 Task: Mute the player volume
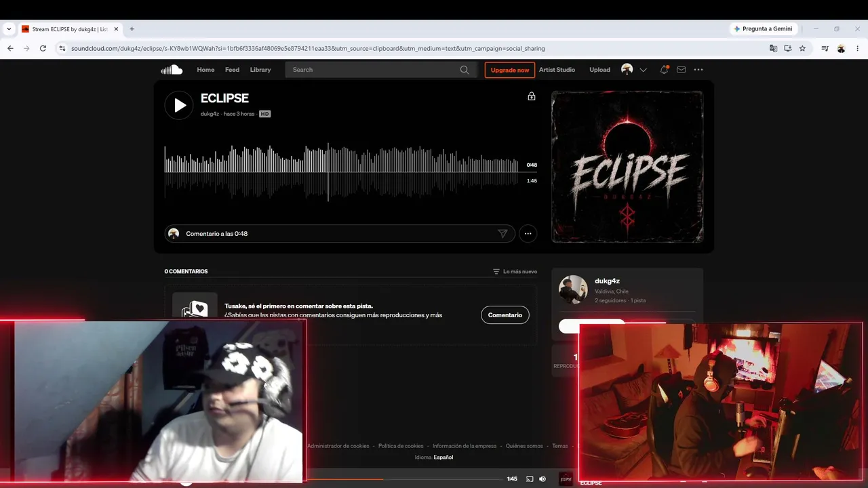(x=542, y=479)
